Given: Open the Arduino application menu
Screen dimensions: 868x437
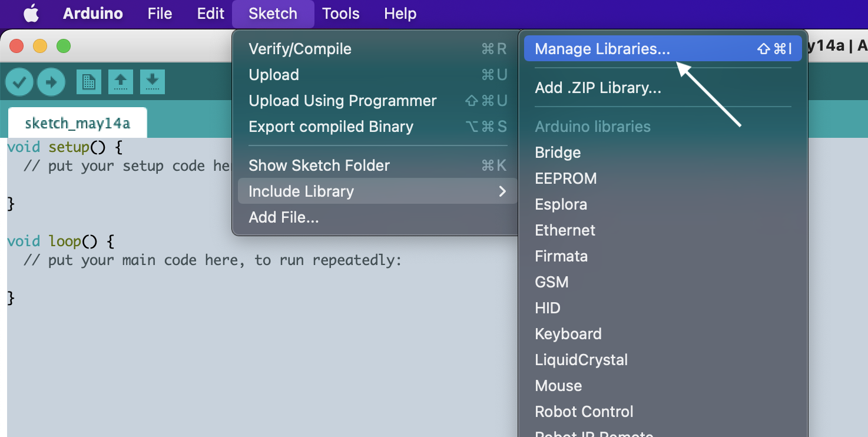Looking at the screenshot, I should 93,14.
